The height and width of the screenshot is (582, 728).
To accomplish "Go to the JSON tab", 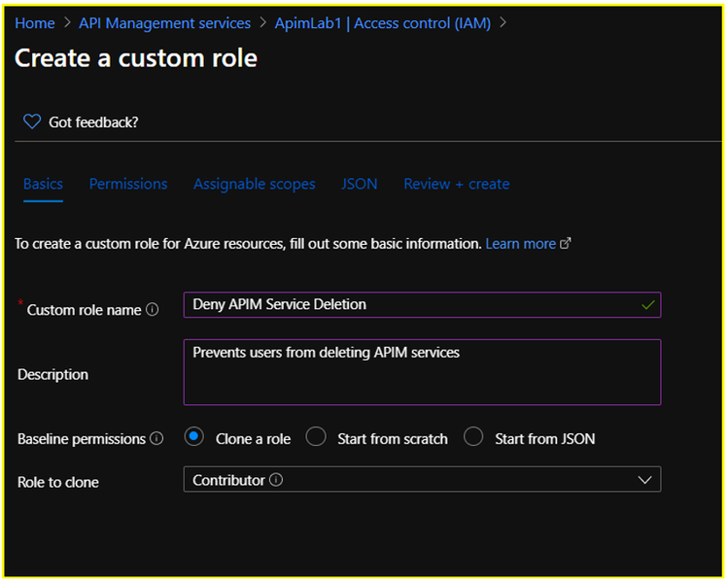I will (x=360, y=184).
